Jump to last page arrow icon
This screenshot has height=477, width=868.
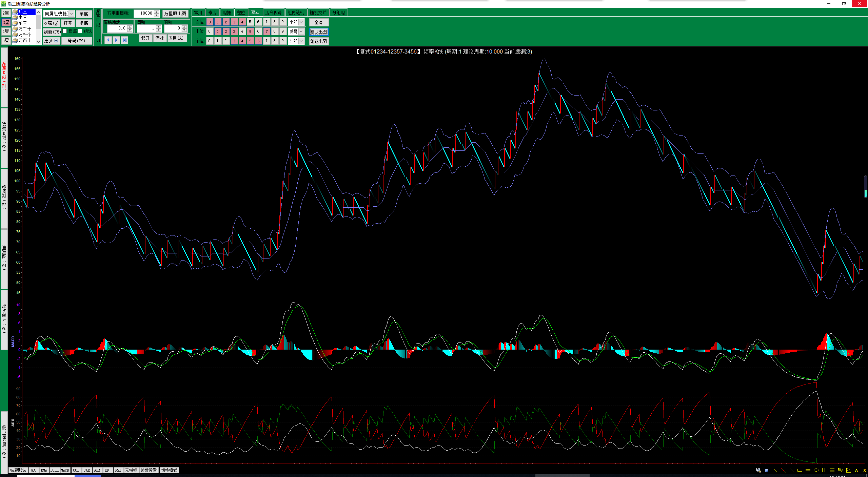pos(125,40)
